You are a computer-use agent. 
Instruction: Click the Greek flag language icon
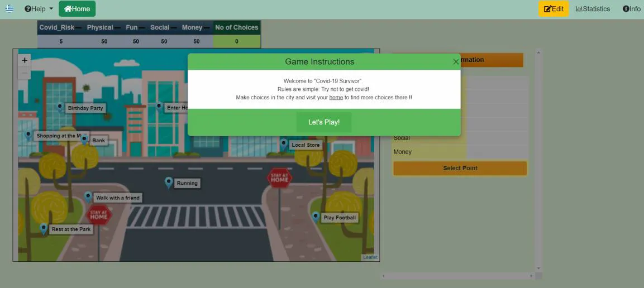[9, 8]
